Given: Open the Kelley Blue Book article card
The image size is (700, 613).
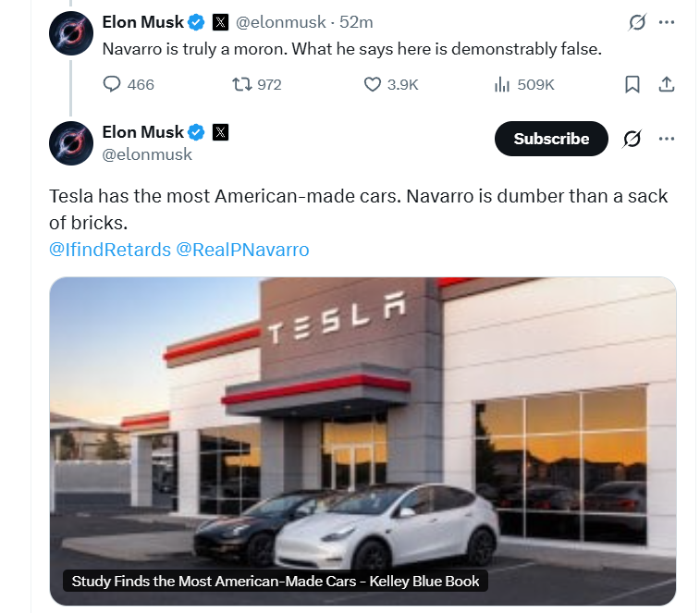Looking at the screenshot, I should [362, 441].
